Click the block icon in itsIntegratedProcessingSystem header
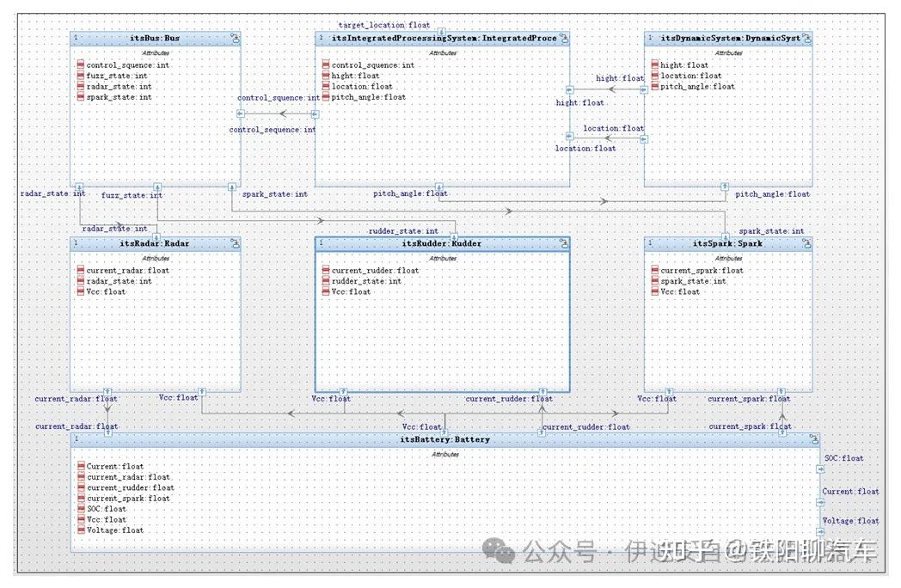Viewport: 901px width, 588px height. click(x=564, y=39)
